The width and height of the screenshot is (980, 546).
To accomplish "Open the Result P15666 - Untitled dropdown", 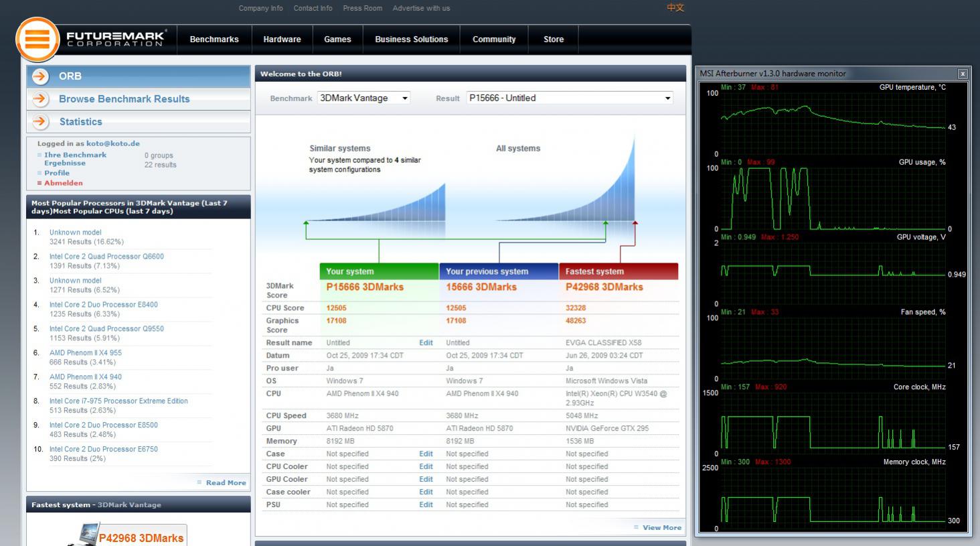I will pos(570,98).
